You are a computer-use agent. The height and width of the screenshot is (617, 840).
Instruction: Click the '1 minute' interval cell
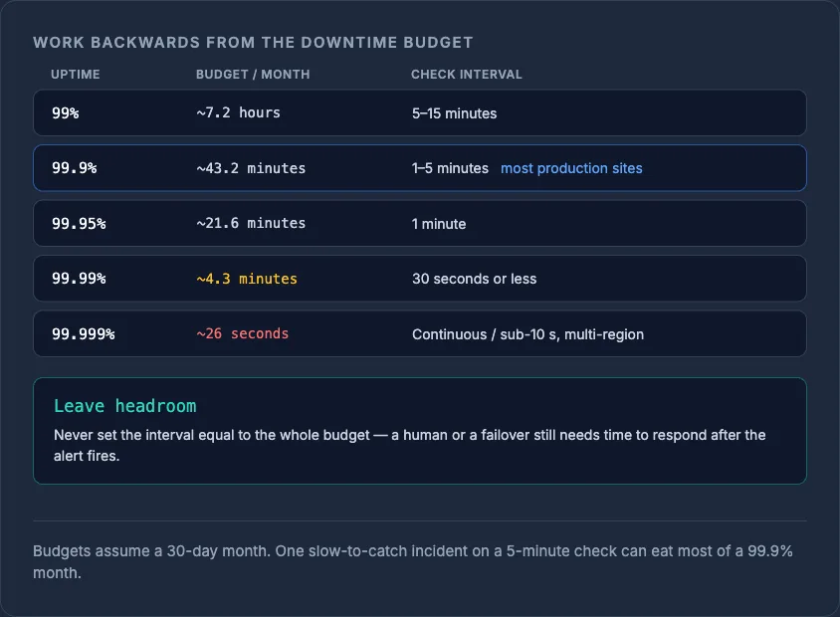[439, 224]
